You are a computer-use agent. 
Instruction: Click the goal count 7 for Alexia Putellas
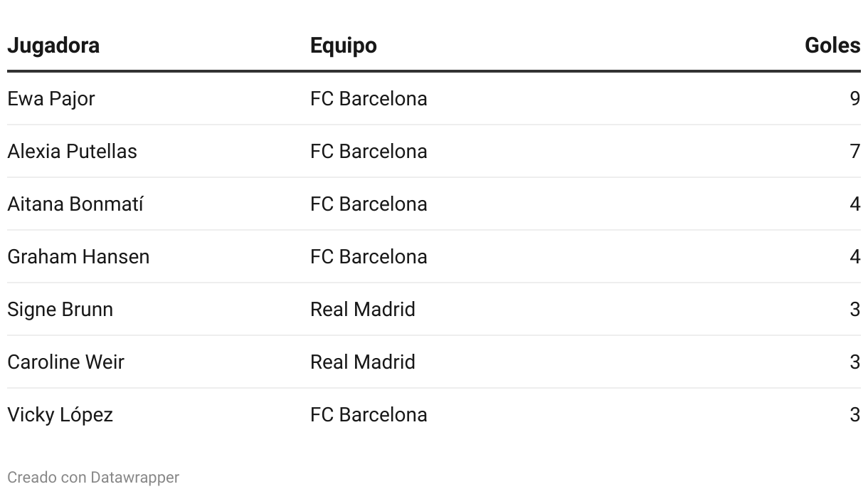click(855, 151)
